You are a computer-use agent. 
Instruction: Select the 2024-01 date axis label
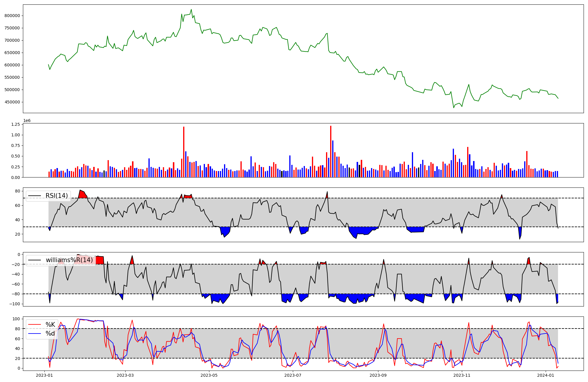[x=546, y=375]
